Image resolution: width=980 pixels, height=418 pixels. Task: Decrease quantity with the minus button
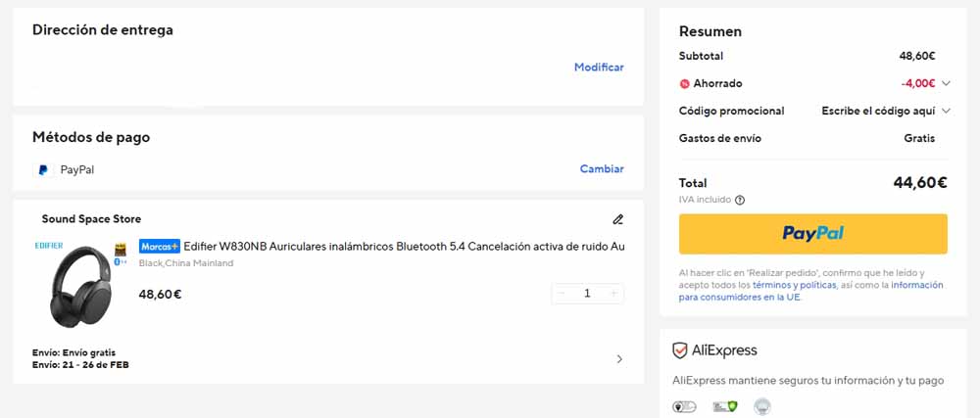[562, 294]
